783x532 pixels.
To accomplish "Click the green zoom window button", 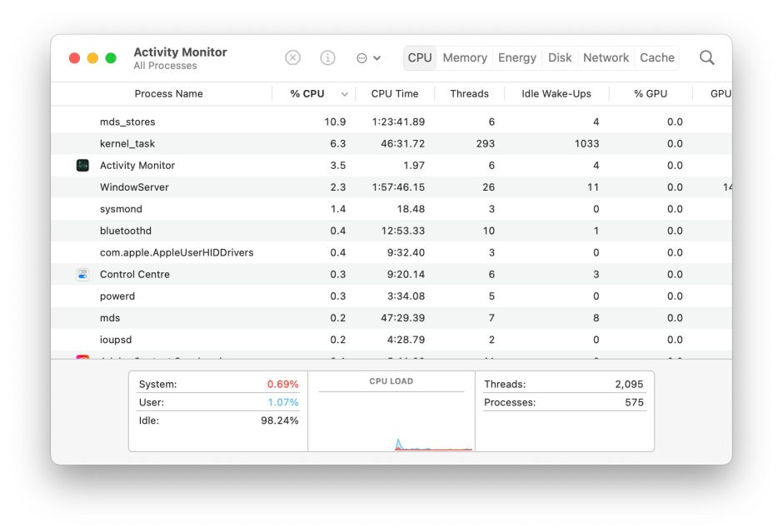I will click(x=111, y=58).
